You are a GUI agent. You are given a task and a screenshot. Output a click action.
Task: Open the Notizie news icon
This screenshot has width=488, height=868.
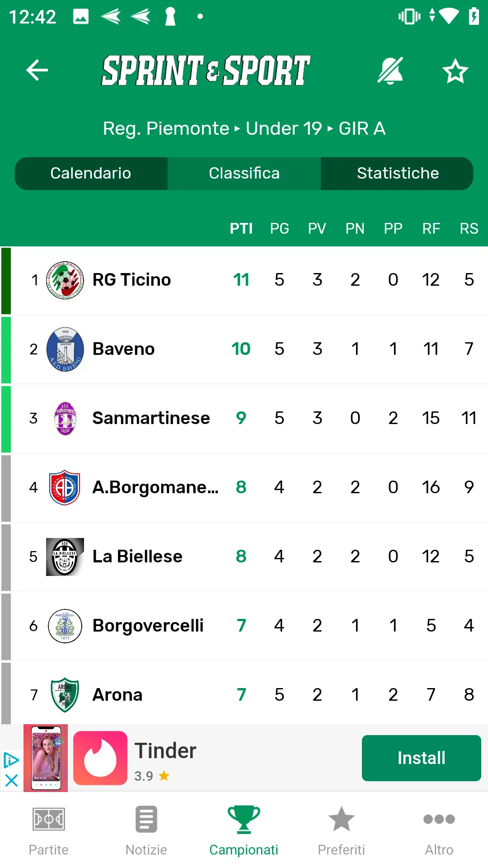[146, 819]
